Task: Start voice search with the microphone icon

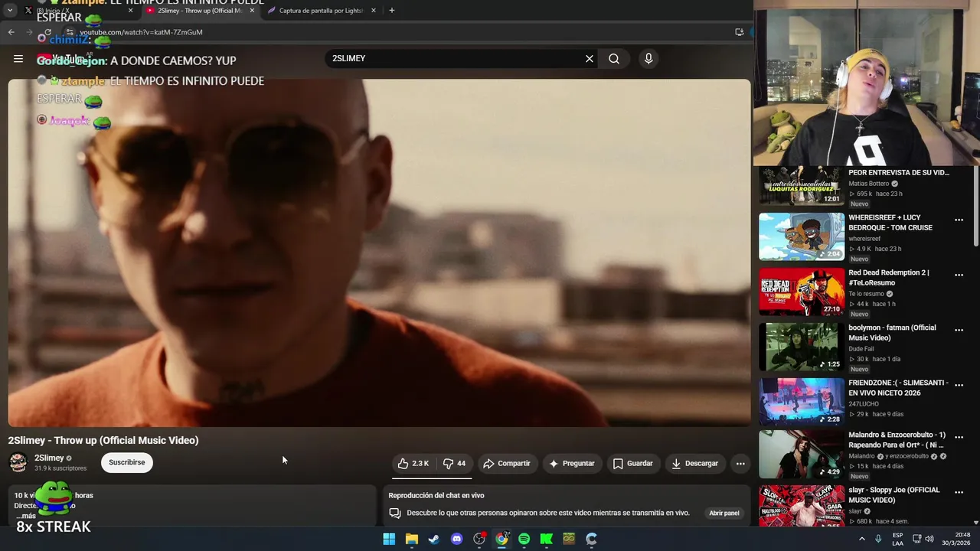Action: pos(648,59)
